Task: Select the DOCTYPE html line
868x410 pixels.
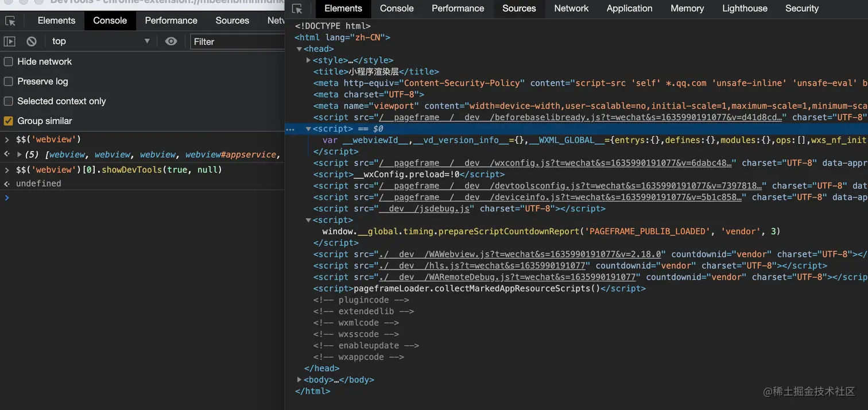Action: 332,26
